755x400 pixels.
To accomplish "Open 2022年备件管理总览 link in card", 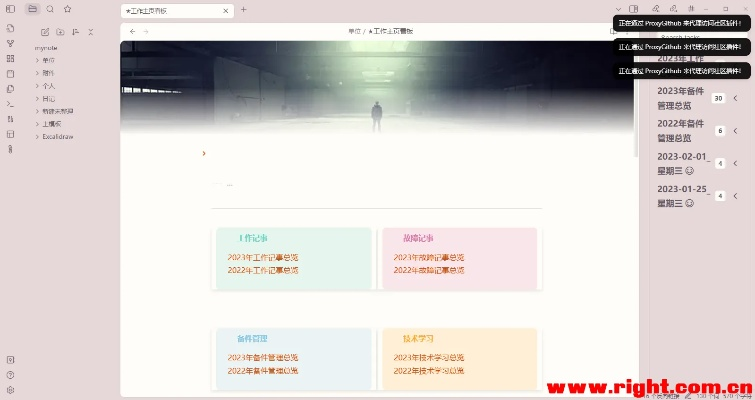I will point(263,371).
